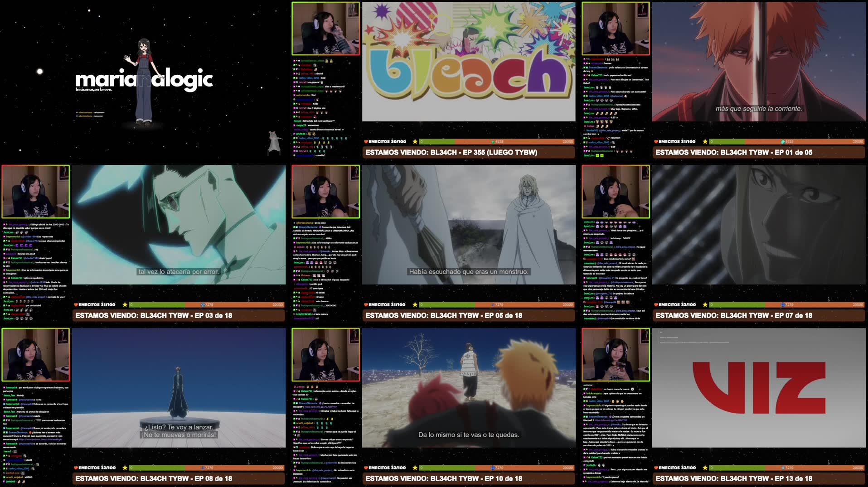
Task: Open the colorful Bleach logo video frame
Action: (x=469, y=62)
